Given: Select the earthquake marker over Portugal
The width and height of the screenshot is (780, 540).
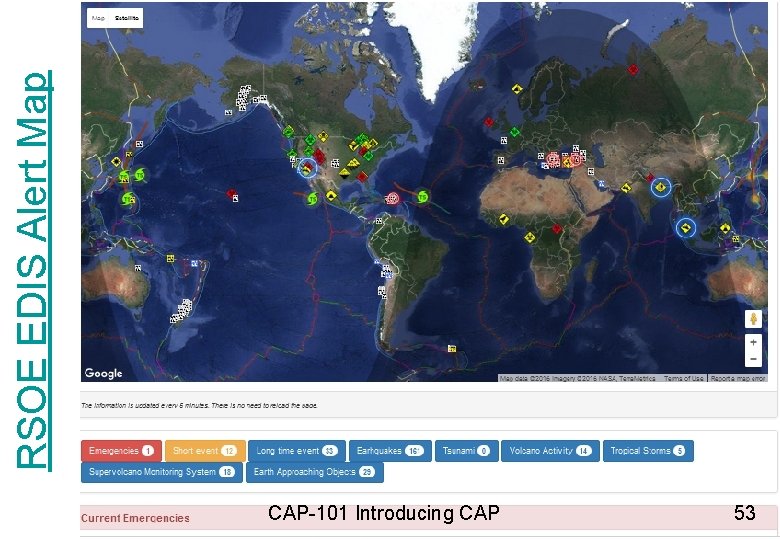Looking at the screenshot, I should (x=501, y=160).
